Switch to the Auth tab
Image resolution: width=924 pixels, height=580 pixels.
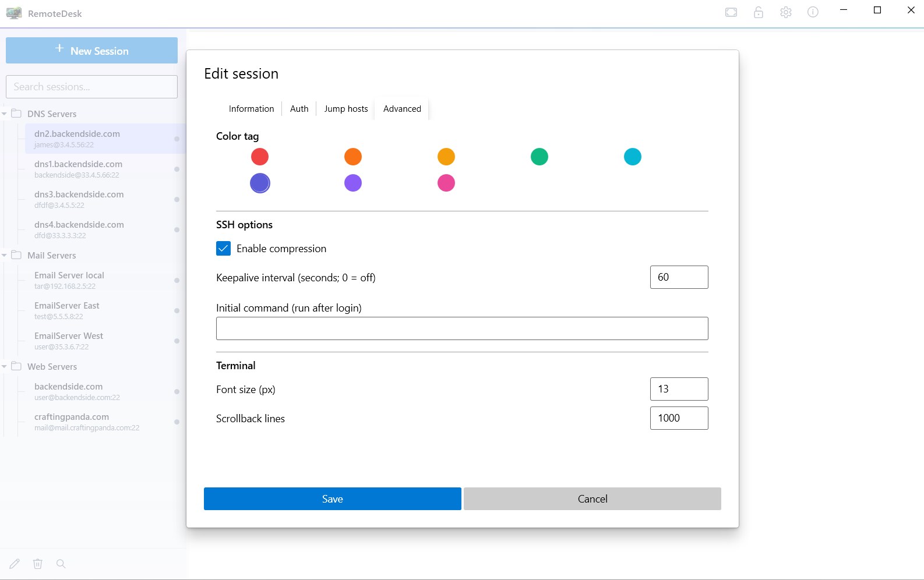click(x=299, y=109)
